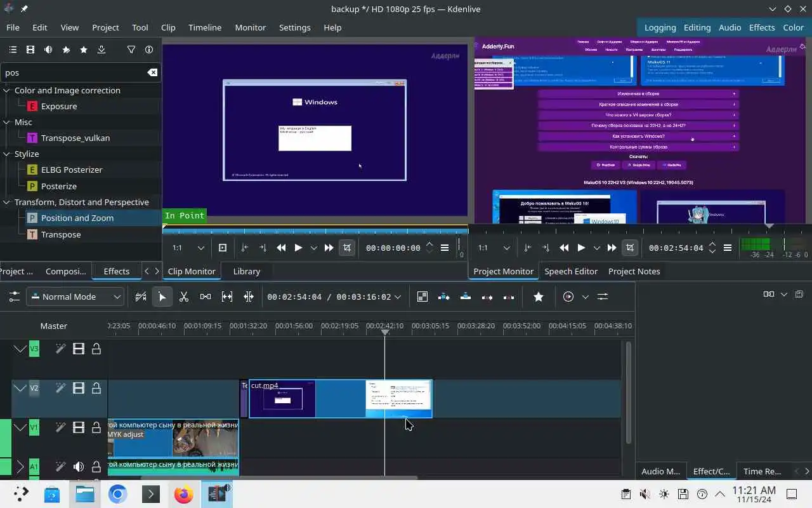Collapse the Stylize category
Screen dimensions: 812x508
pyautogui.click(x=7, y=154)
